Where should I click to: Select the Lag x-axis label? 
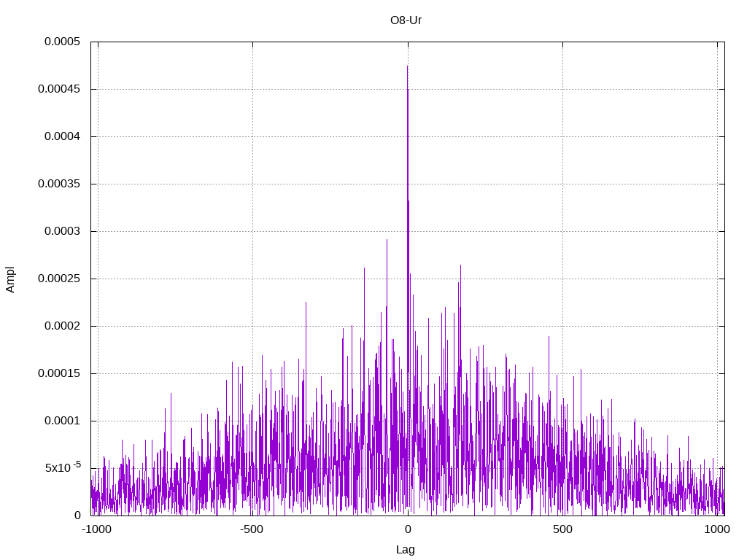click(406, 550)
